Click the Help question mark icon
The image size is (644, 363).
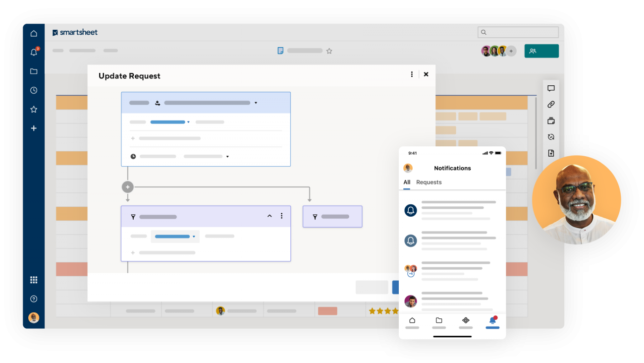click(34, 299)
